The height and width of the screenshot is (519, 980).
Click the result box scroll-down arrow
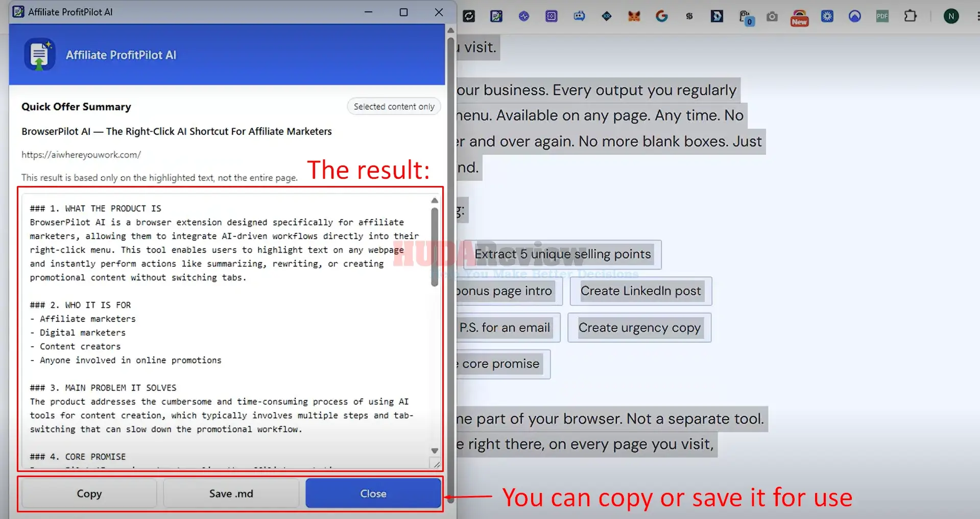(435, 451)
